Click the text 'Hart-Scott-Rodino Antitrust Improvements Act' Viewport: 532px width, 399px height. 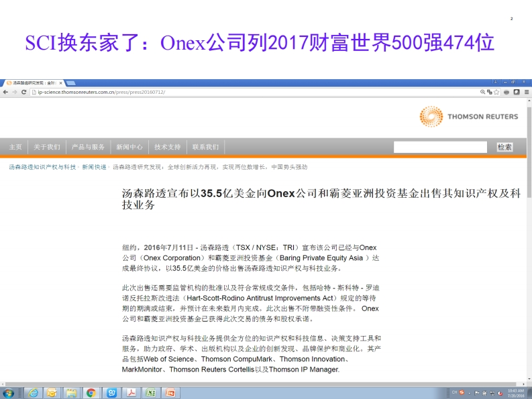(260, 298)
